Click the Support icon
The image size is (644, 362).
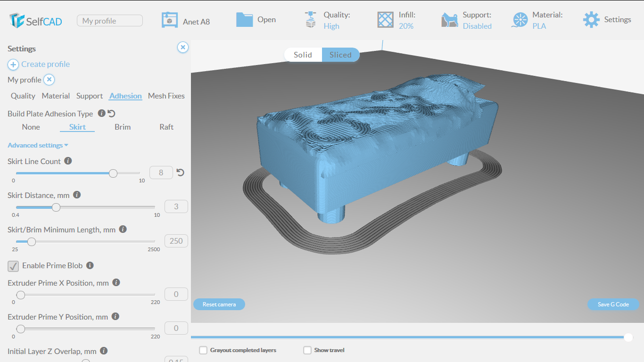pyautogui.click(x=450, y=20)
